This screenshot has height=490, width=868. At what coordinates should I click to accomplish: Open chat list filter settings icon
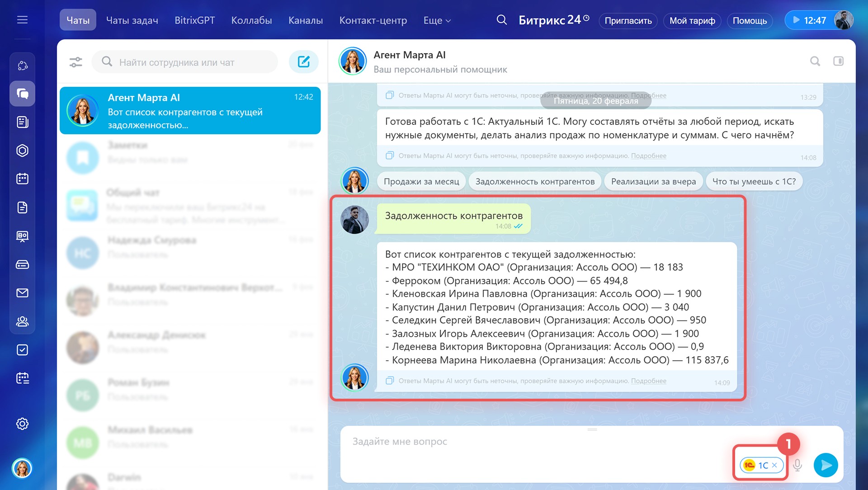click(x=75, y=62)
